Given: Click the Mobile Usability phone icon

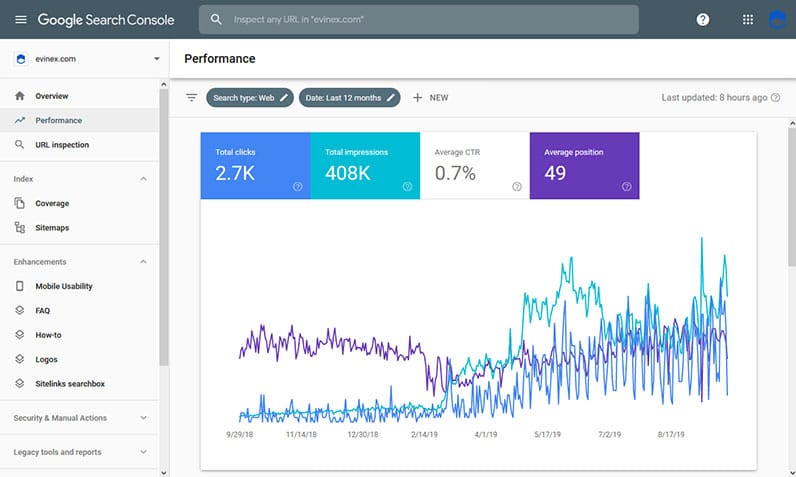Looking at the screenshot, I should 20,286.
